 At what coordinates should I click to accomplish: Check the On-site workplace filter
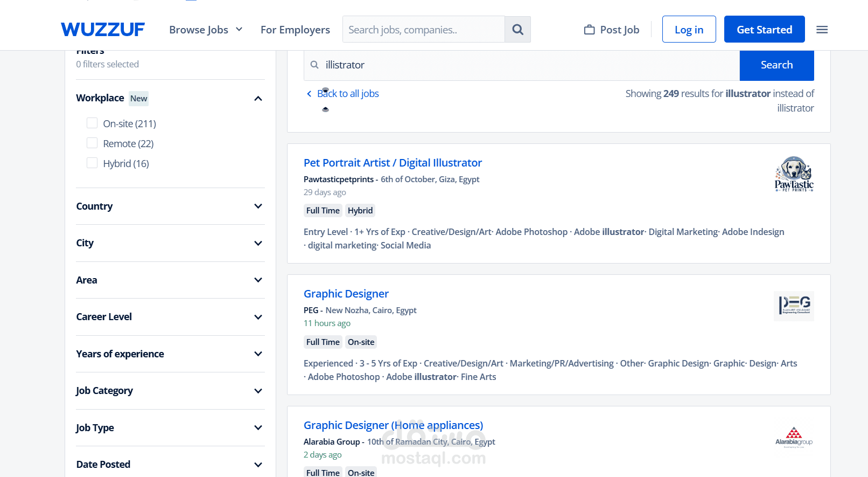92,123
